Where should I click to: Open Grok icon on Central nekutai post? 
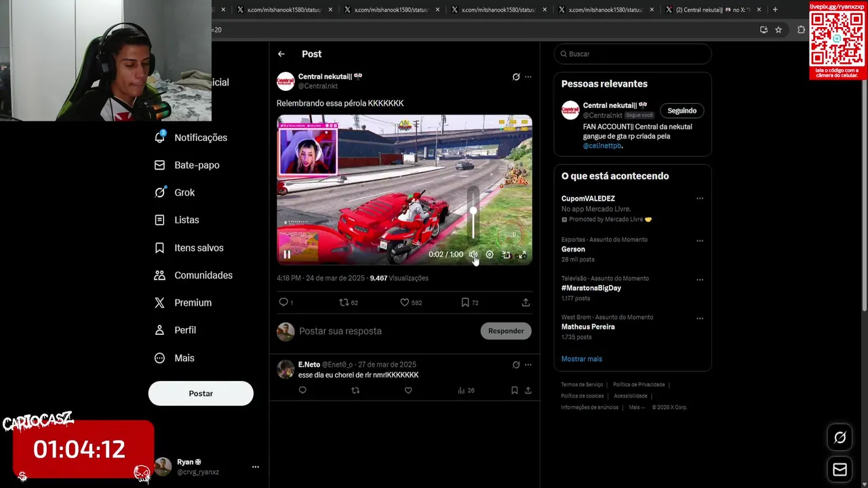516,77
